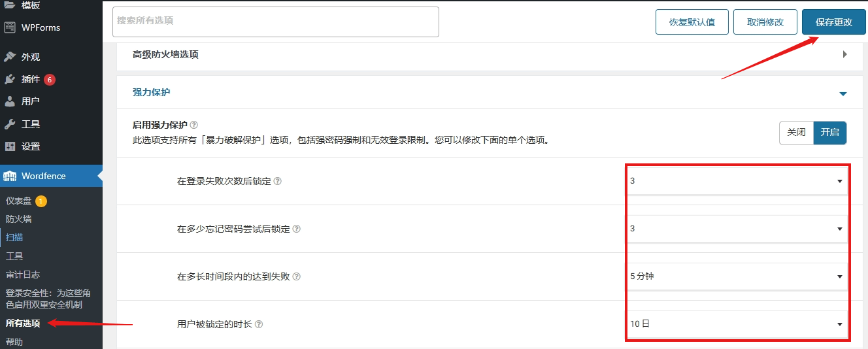The width and height of the screenshot is (868, 349).
Task: Open help icon beside 在多少忘记密码尝试后锁定
Action: pos(297,229)
